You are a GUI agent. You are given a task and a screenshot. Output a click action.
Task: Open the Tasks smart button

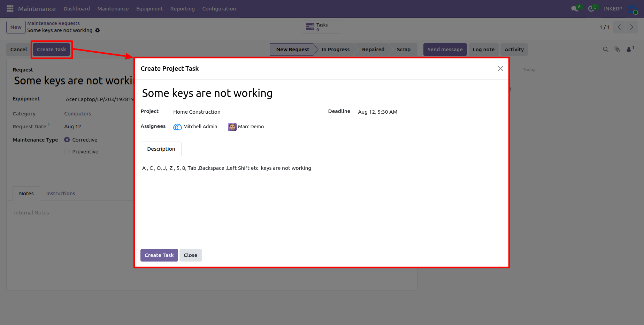322,27
